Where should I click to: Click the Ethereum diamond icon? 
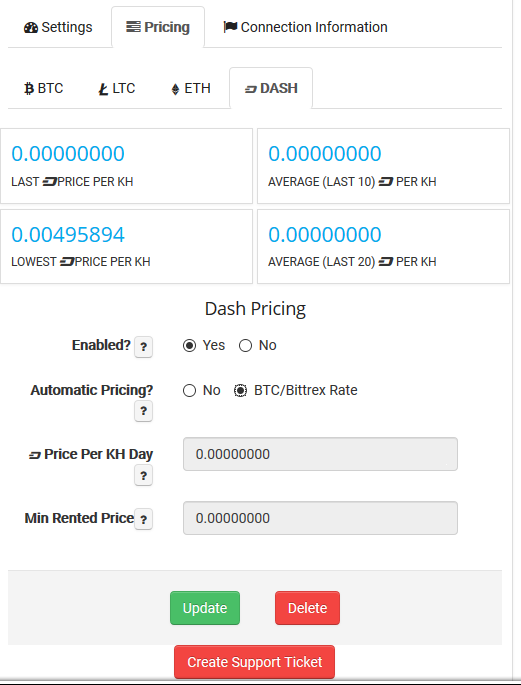175,89
